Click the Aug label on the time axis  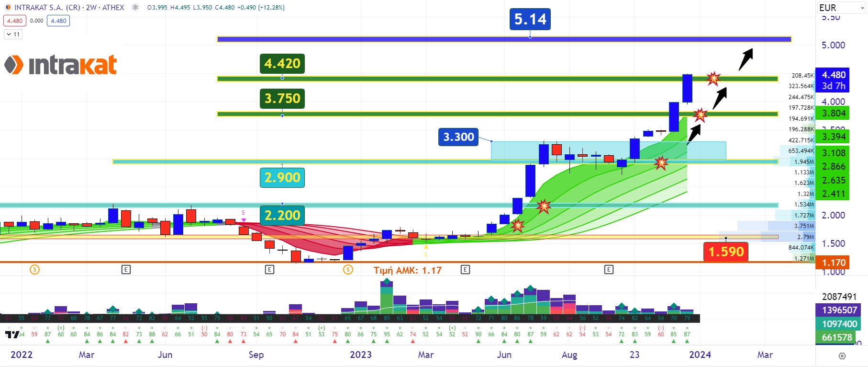click(569, 355)
